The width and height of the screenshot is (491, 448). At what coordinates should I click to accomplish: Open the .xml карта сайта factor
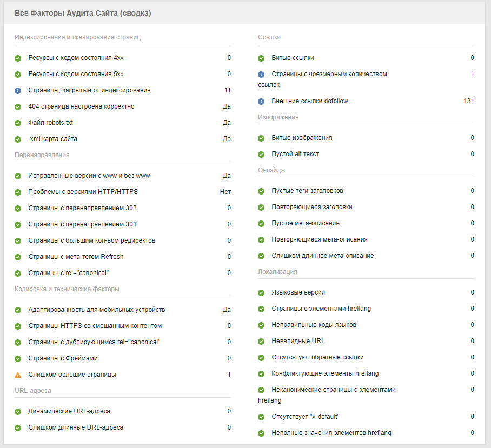pos(52,139)
